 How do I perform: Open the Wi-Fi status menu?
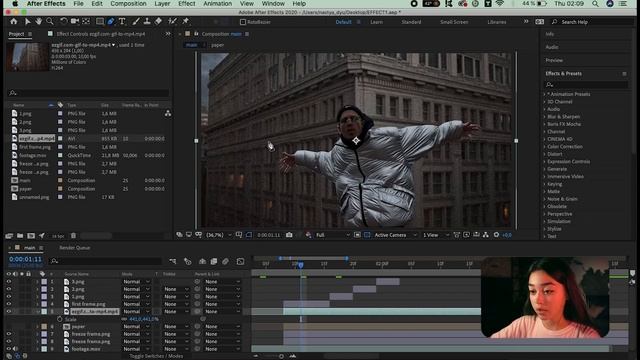point(500,4)
